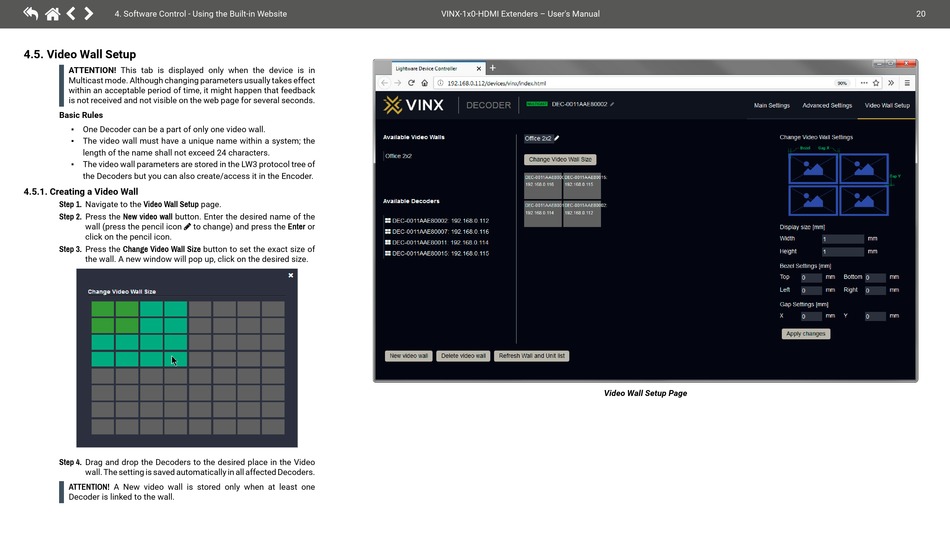The width and height of the screenshot is (950, 533).
Task: Click the pencil icon next to DEC-0011AAE80002 title
Action: coord(612,104)
